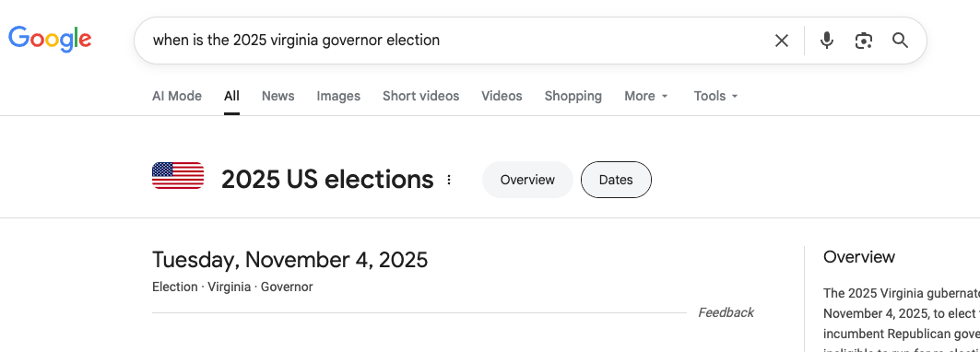980x352 pixels.
Task: Open the News tab
Action: 278,96
